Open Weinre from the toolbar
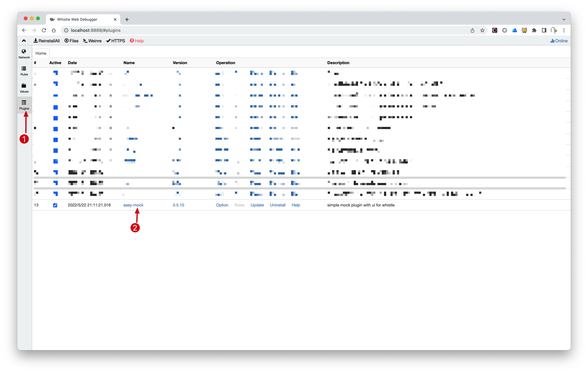 pyautogui.click(x=92, y=41)
